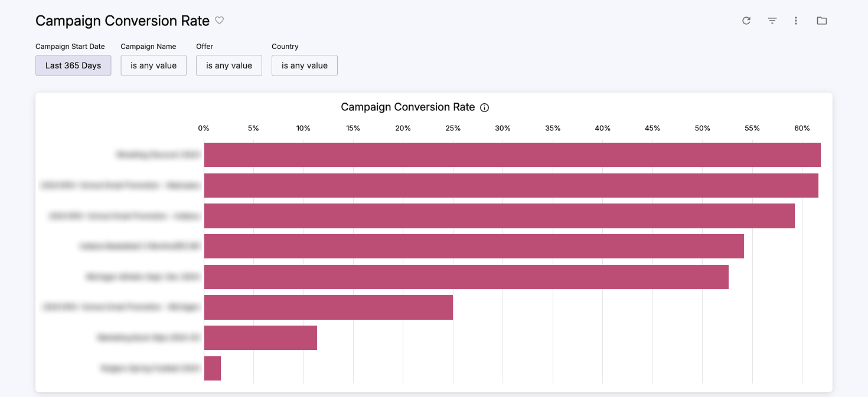The width and height of the screenshot is (868, 397).
Task: Click the refresh dashboard icon
Action: 746,21
